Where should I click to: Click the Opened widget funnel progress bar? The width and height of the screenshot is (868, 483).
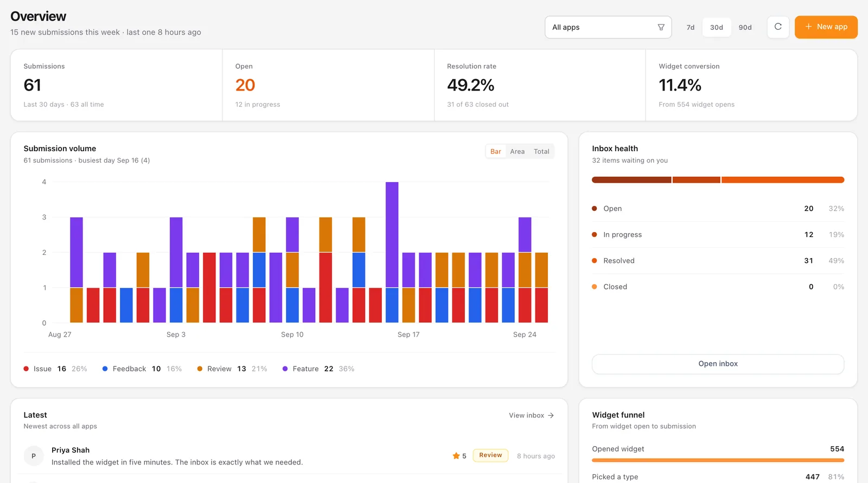tap(718, 460)
